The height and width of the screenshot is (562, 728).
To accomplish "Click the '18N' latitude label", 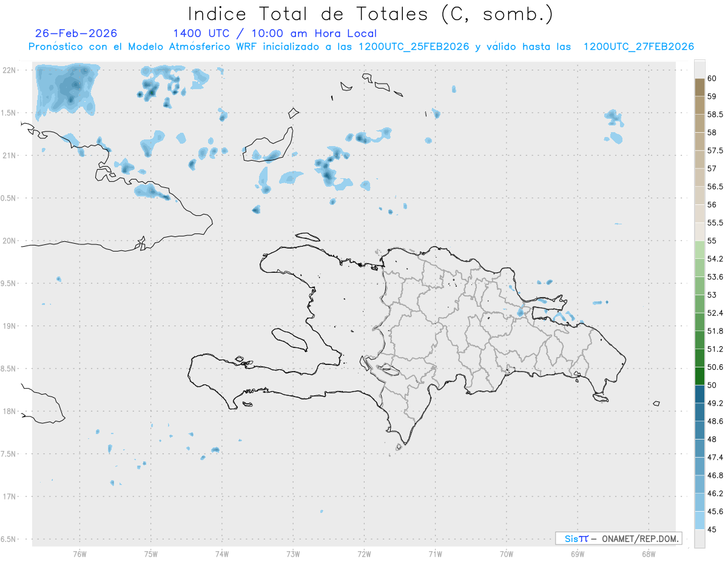I will tap(10, 411).
